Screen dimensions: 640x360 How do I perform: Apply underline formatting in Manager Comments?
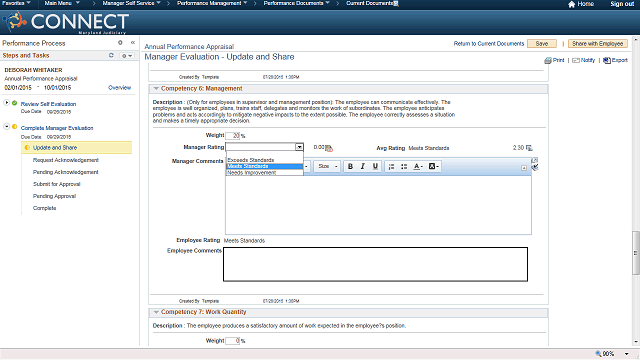(x=375, y=167)
